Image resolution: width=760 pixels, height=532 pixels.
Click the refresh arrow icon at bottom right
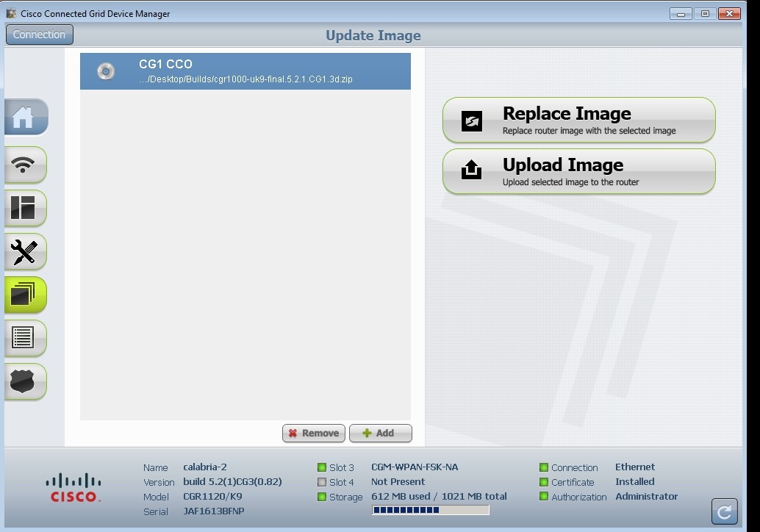tap(724, 511)
